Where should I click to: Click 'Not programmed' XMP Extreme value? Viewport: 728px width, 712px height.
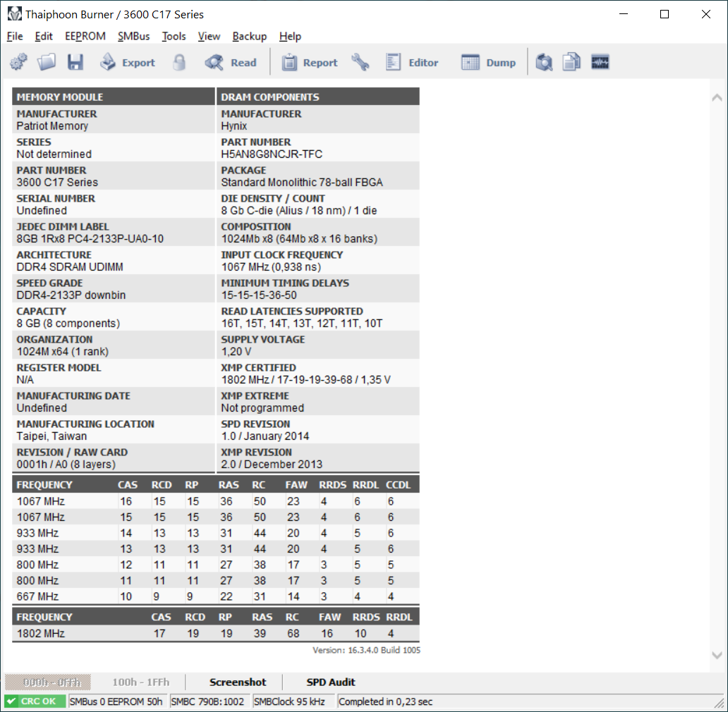[x=262, y=408]
